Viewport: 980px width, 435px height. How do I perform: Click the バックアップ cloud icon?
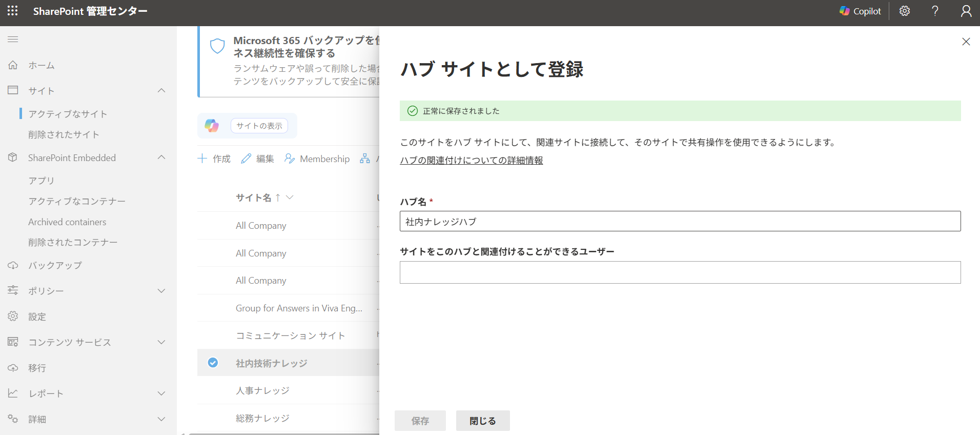pos(13,265)
